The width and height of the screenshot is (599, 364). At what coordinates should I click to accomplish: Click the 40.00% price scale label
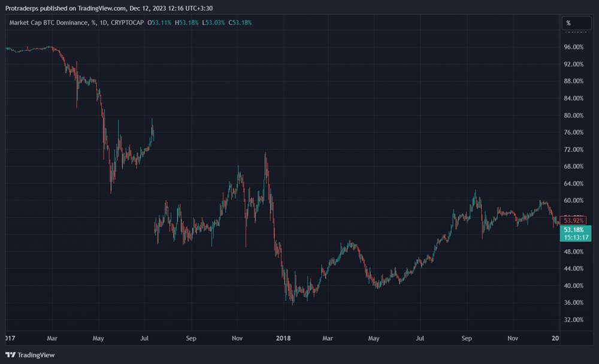tap(574, 286)
